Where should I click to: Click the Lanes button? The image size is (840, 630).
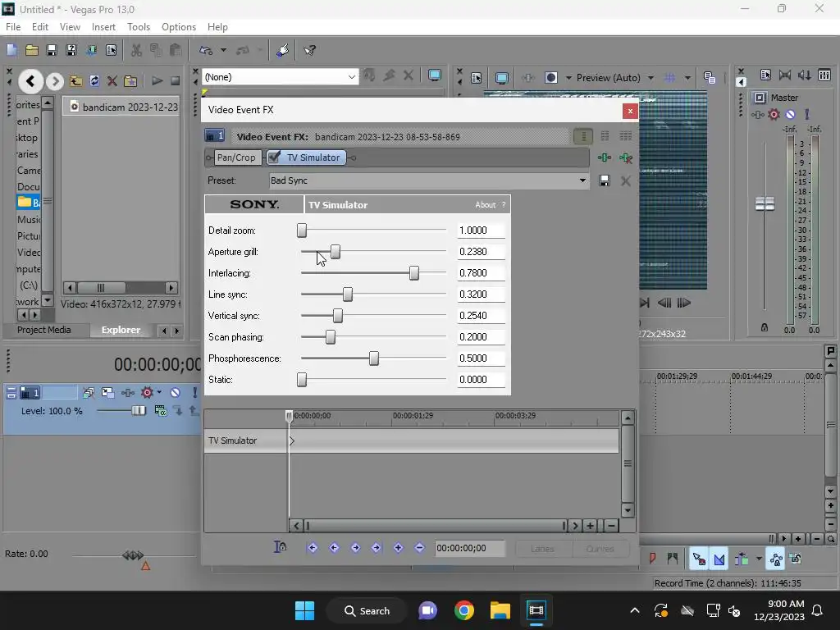pos(543,549)
